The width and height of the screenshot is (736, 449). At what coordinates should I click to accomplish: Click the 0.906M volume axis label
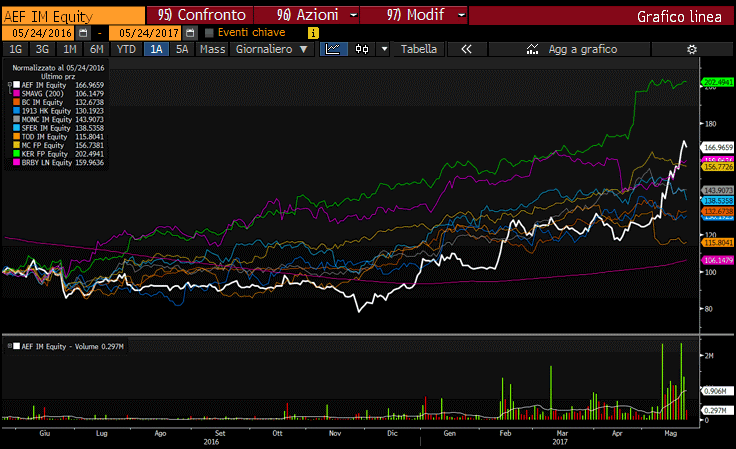click(715, 391)
